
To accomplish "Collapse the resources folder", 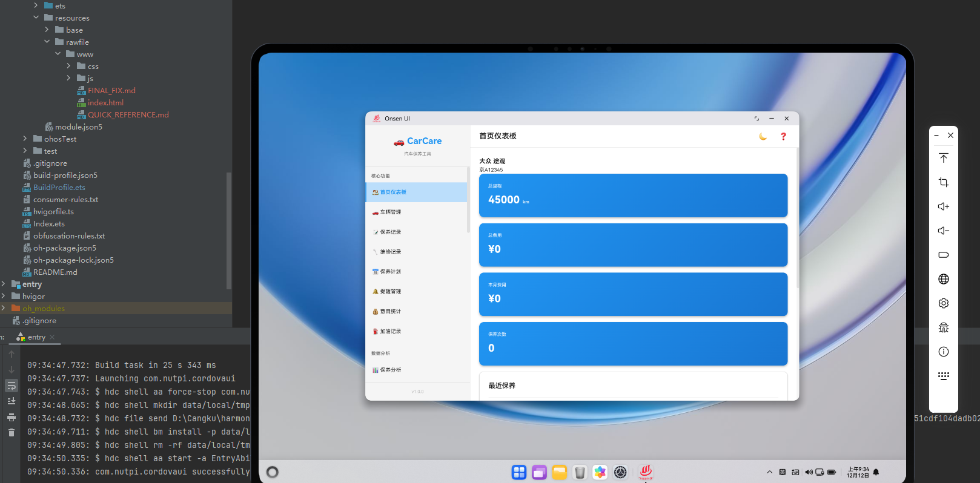I will (36, 18).
